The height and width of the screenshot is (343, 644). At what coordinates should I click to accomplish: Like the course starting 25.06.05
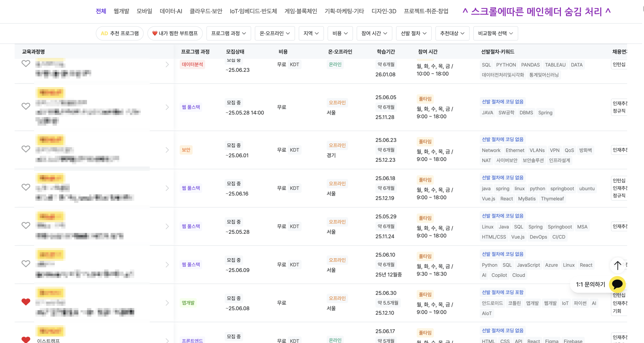coord(26,106)
